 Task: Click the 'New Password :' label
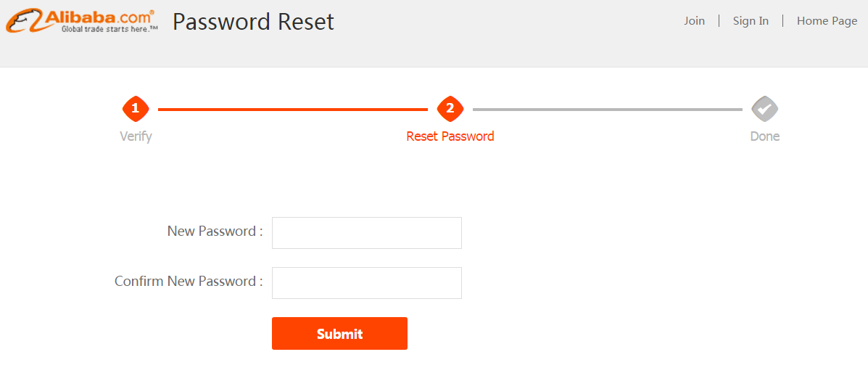click(215, 231)
